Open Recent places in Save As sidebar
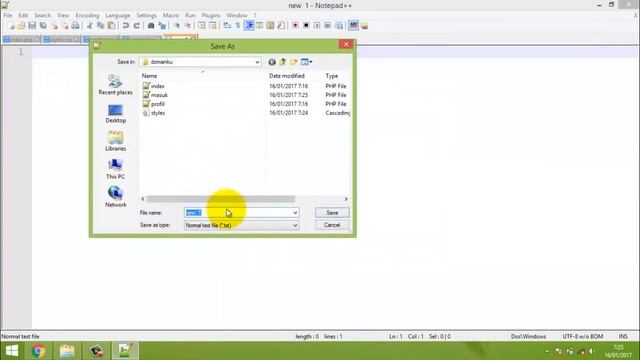The width and height of the screenshot is (640, 360). (x=116, y=85)
